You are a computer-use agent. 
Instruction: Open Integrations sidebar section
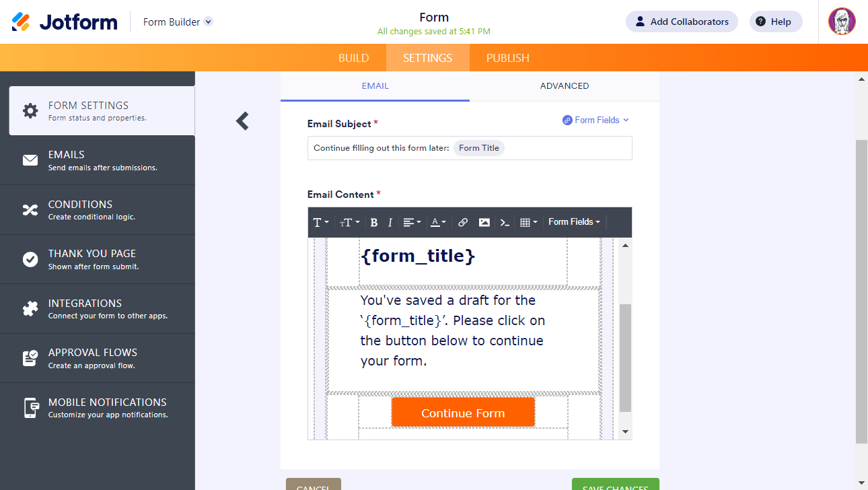pyautogui.click(x=98, y=309)
